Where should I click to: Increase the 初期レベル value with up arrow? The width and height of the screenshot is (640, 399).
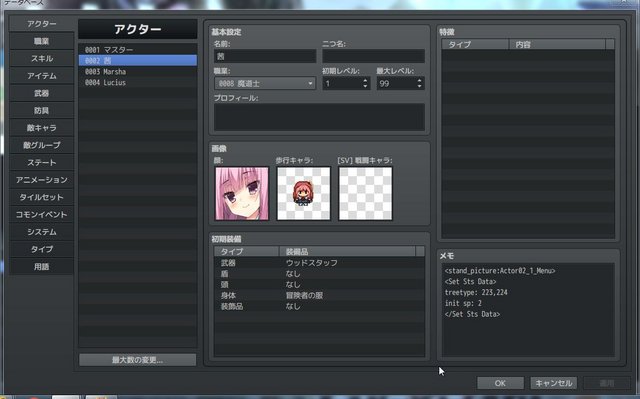[x=365, y=80]
